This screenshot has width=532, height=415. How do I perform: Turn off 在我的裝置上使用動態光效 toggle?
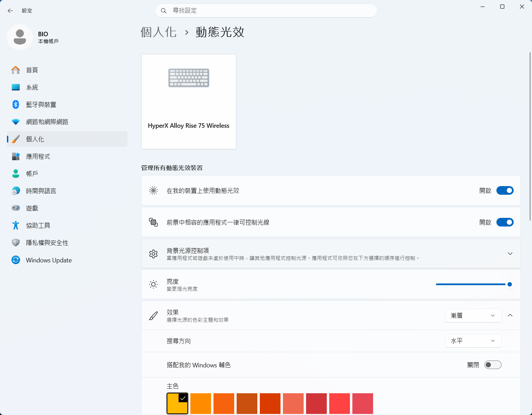[x=505, y=191]
